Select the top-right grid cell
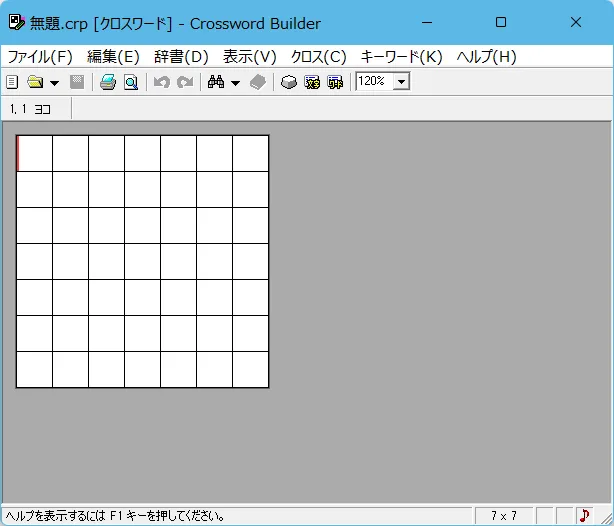Viewport: 614px width, 526px height. coord(251,153)
